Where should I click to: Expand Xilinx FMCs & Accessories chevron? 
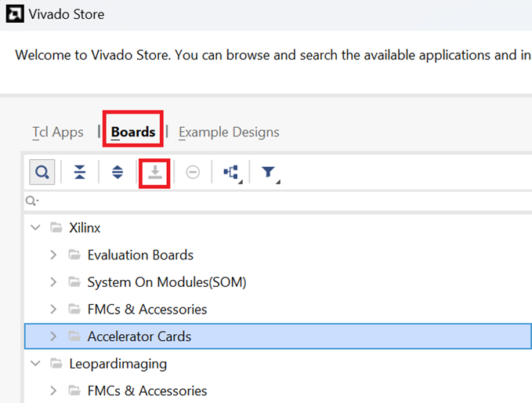point(53,309)
